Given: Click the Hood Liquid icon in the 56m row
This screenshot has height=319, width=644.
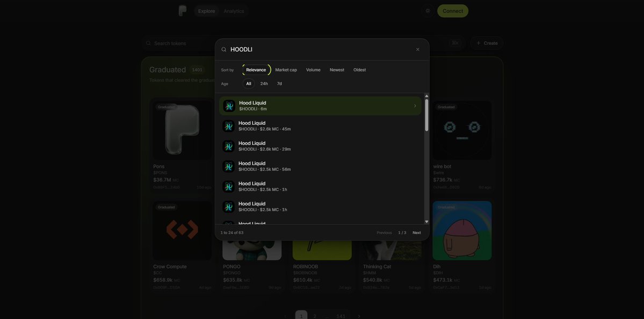Looking at the screenshot, I should [228, 166].
